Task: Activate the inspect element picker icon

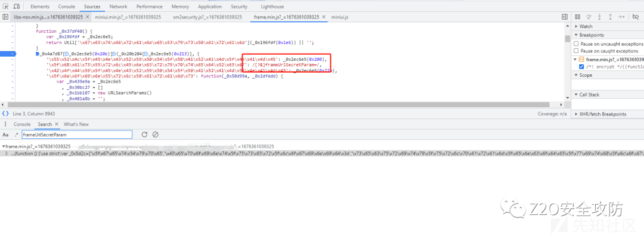Action: point(6,6)
